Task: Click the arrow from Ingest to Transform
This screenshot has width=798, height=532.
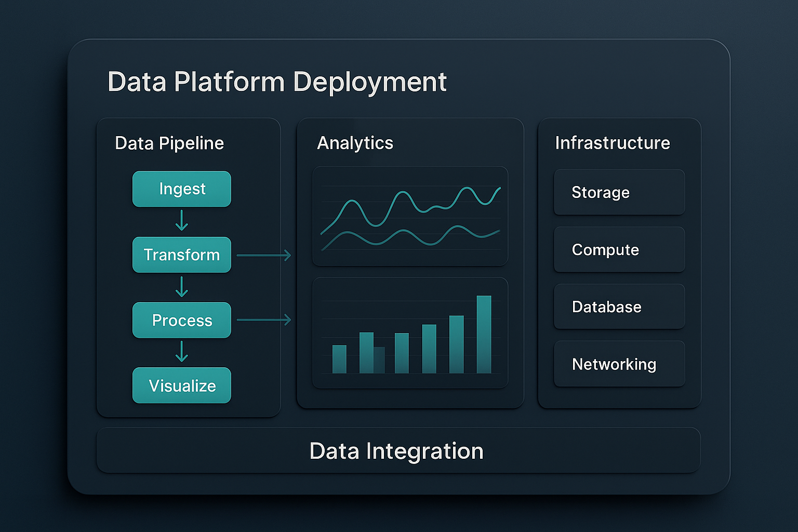Action: (181, 220)
